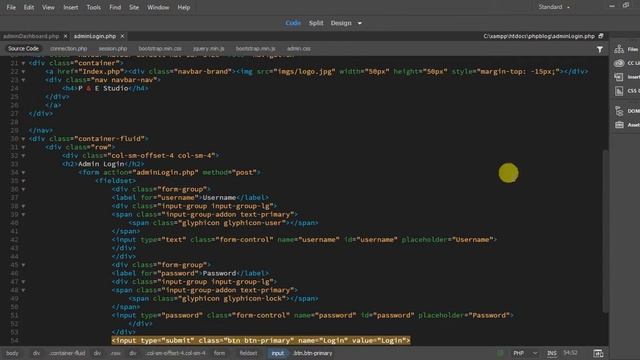This screenshot has height=360, width=640.
Task: Collapse the form fold at line 34
Action: pos(23,173)
